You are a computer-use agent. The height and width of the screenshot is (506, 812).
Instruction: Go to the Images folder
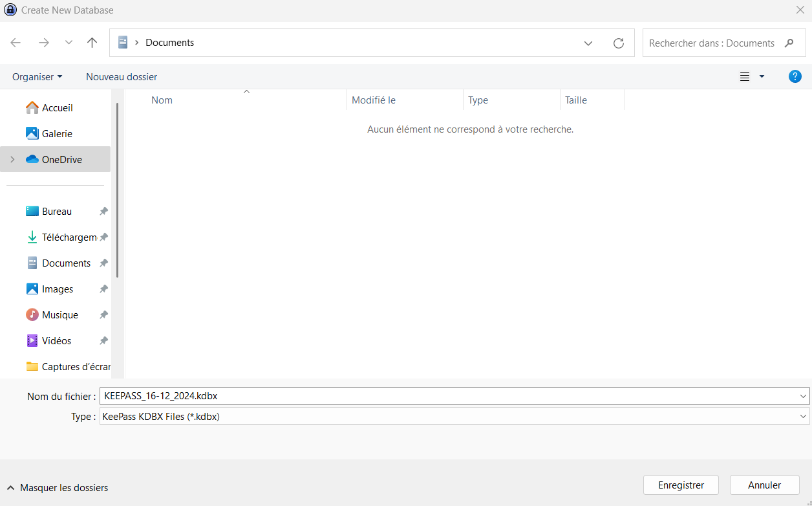[x=57, y=289]
